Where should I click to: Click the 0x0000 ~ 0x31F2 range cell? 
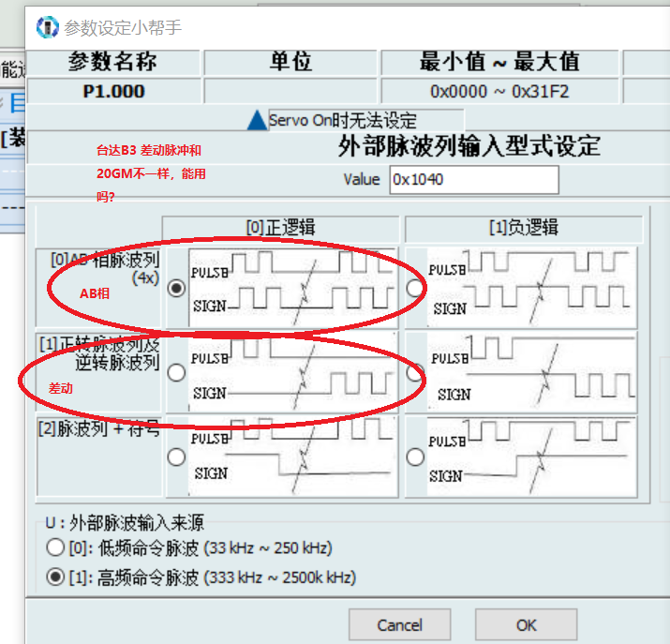click(x=499, y=91)
